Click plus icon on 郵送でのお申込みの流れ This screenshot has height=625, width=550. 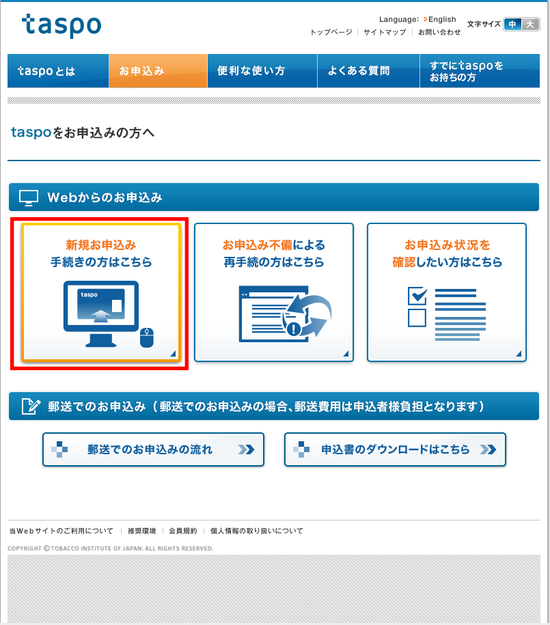(60, 450)
